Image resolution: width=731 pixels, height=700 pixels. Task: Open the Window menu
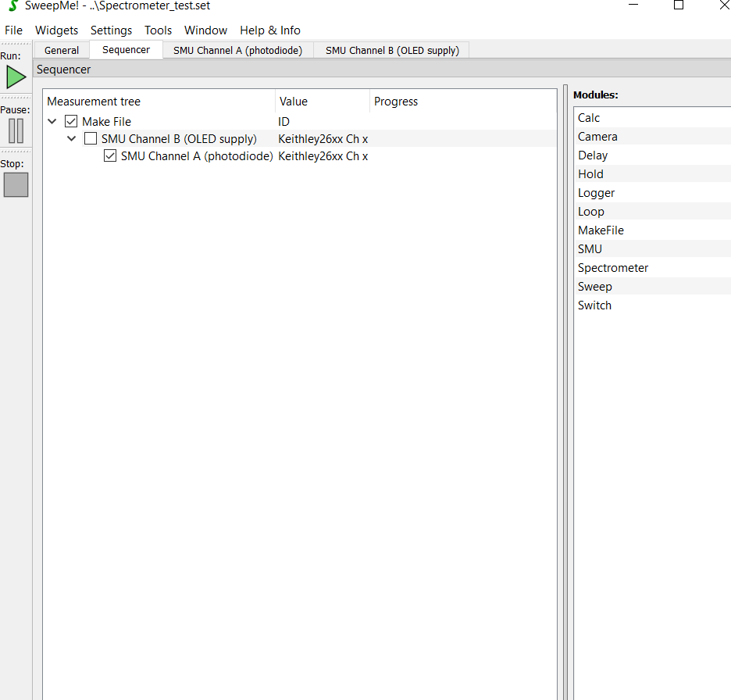(205, 30)
